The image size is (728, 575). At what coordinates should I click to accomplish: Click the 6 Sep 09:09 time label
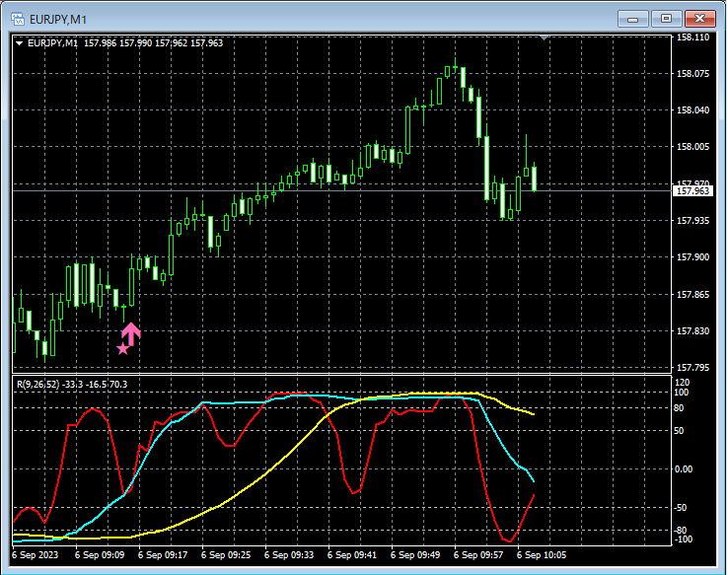click(100, 555)
